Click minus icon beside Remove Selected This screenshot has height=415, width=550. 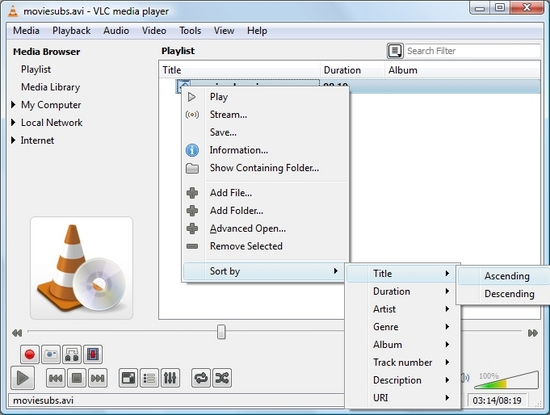coord(192,246)
